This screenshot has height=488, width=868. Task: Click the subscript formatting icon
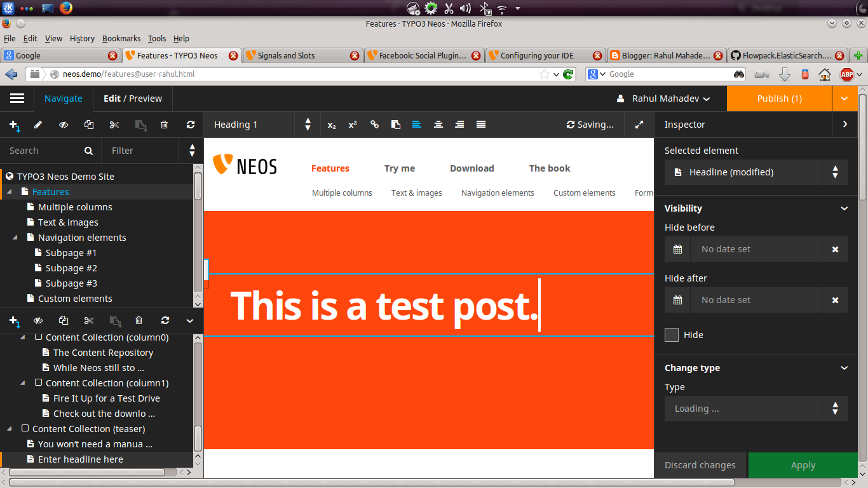point(332,125)
